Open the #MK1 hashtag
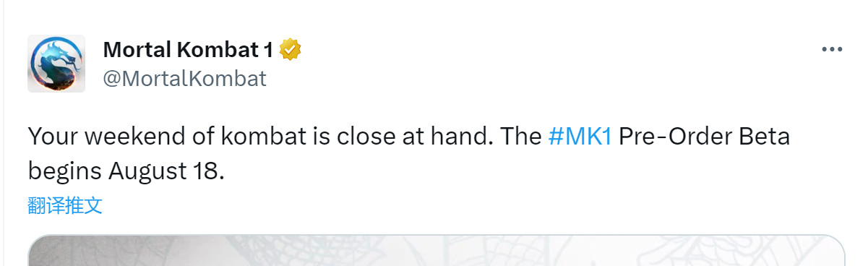 point(580,137)
